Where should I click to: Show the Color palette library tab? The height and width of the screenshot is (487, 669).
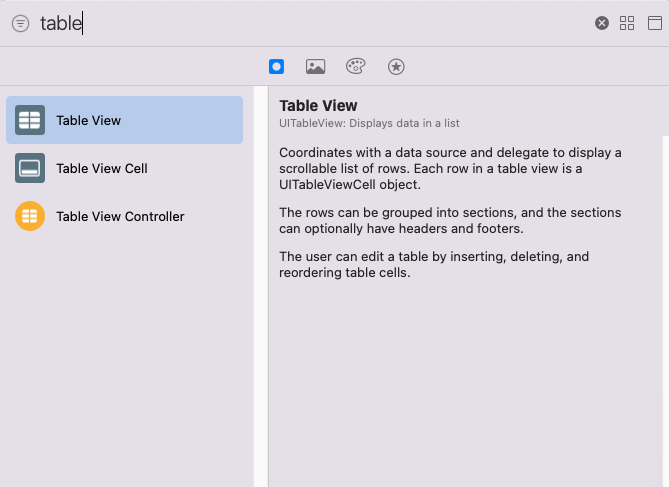[355, 67]
